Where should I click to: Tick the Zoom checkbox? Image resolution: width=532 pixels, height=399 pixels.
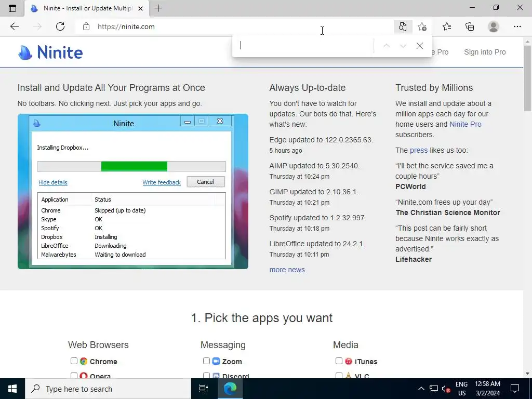click(x=206, y=361)
